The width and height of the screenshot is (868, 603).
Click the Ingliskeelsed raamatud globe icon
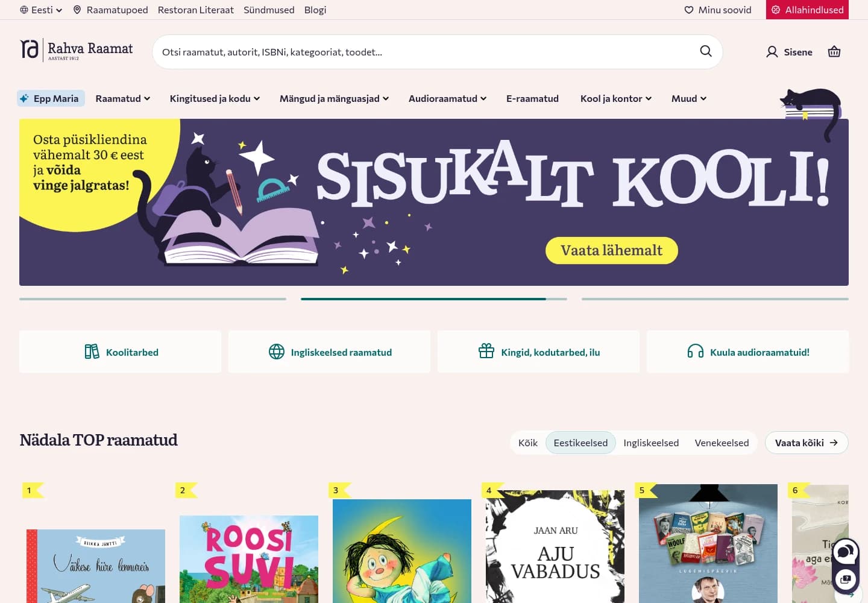point(277,352)
